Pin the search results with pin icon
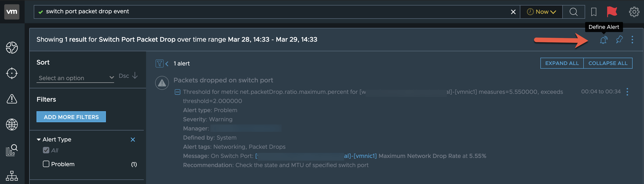644x184 pixels. [619, 40]
